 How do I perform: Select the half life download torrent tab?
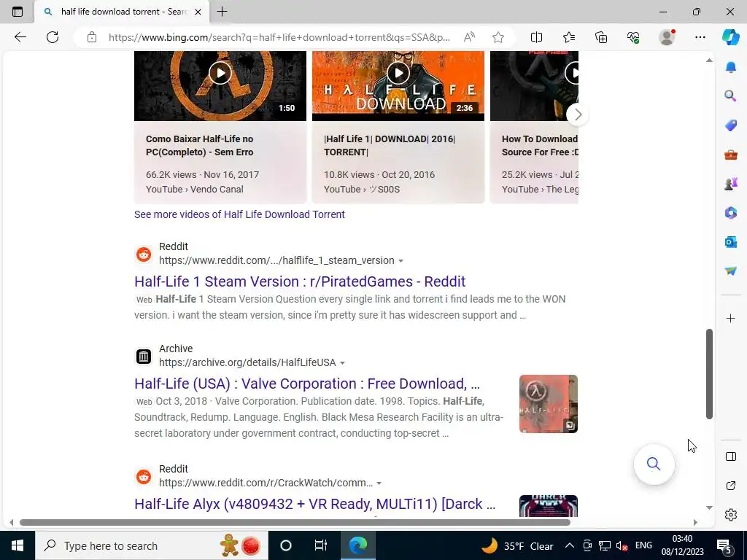click(122, 12)
